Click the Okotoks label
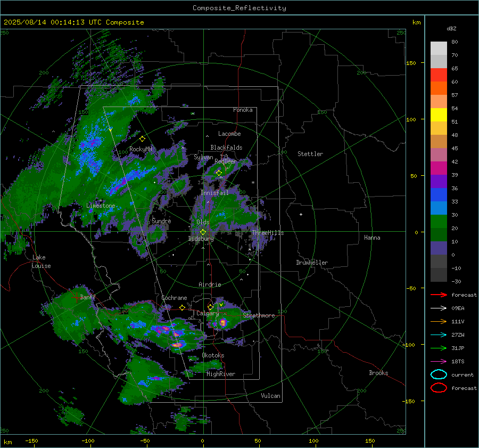The width and height of the screenshot is (479, 448). (213, 355)
